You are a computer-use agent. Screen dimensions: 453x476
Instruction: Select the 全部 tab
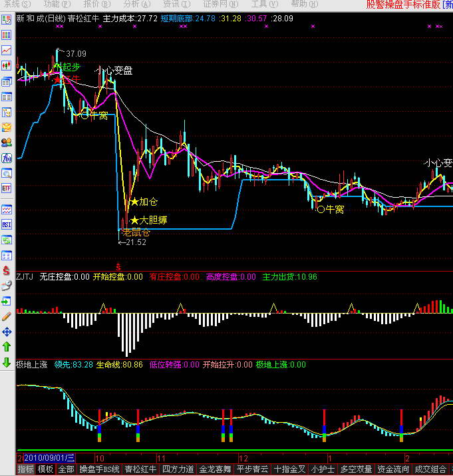click(66, 469)
